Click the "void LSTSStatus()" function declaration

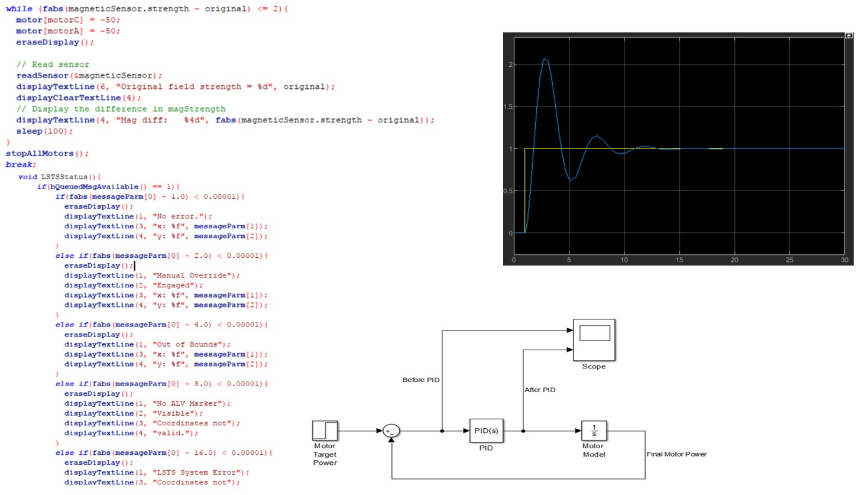click(59, 177)
